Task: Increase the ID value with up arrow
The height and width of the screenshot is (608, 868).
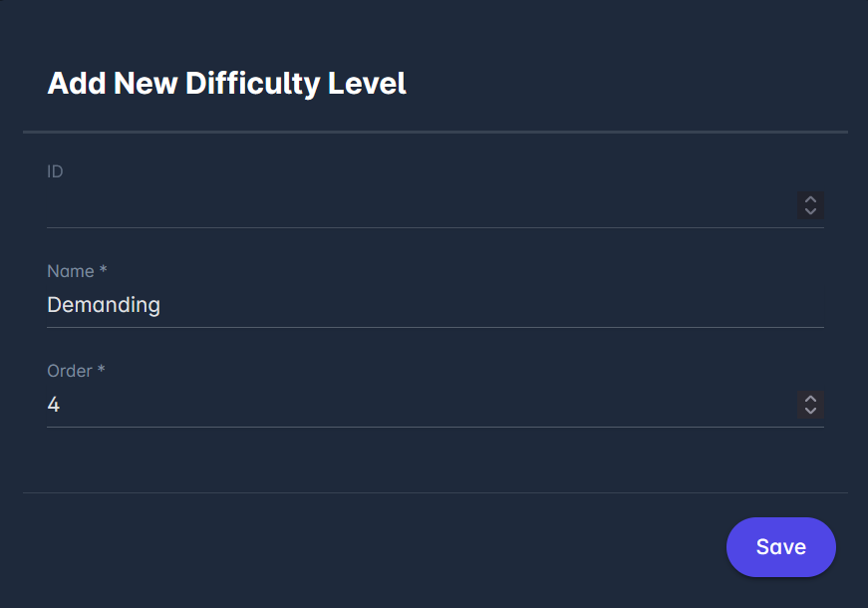Action: (810, 200)
